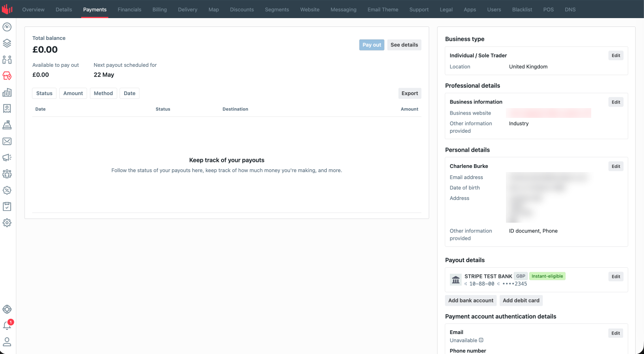Go to the Blacklist tab

(522, 9)
